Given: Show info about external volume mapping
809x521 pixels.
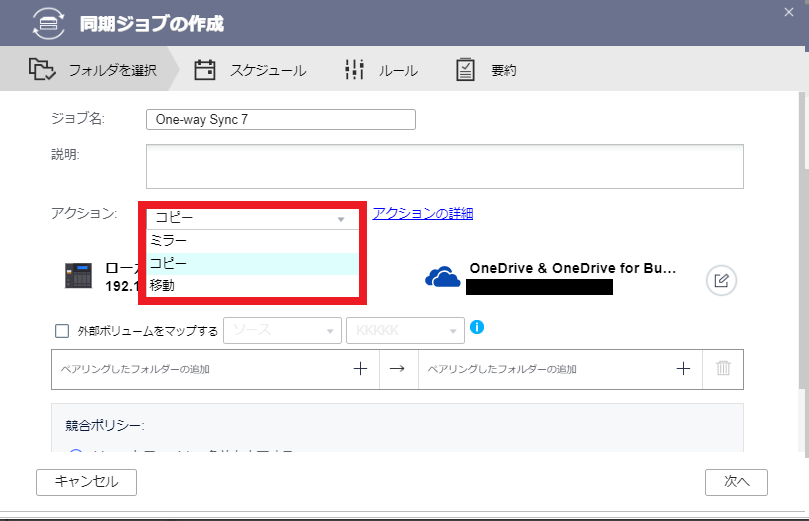Looking at the screenshot, I should tap(477, 327).
